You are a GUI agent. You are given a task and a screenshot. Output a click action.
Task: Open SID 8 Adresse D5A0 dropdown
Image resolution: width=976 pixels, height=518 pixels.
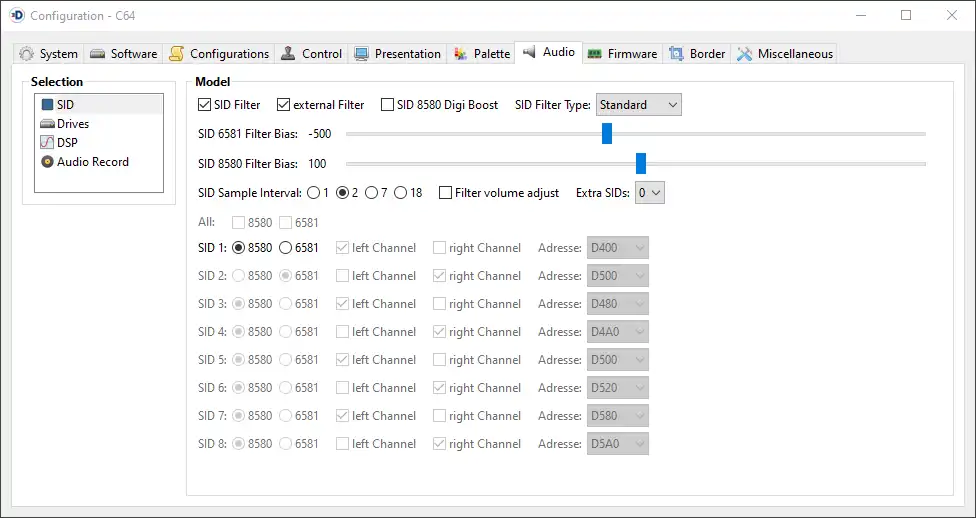point(618,444)
